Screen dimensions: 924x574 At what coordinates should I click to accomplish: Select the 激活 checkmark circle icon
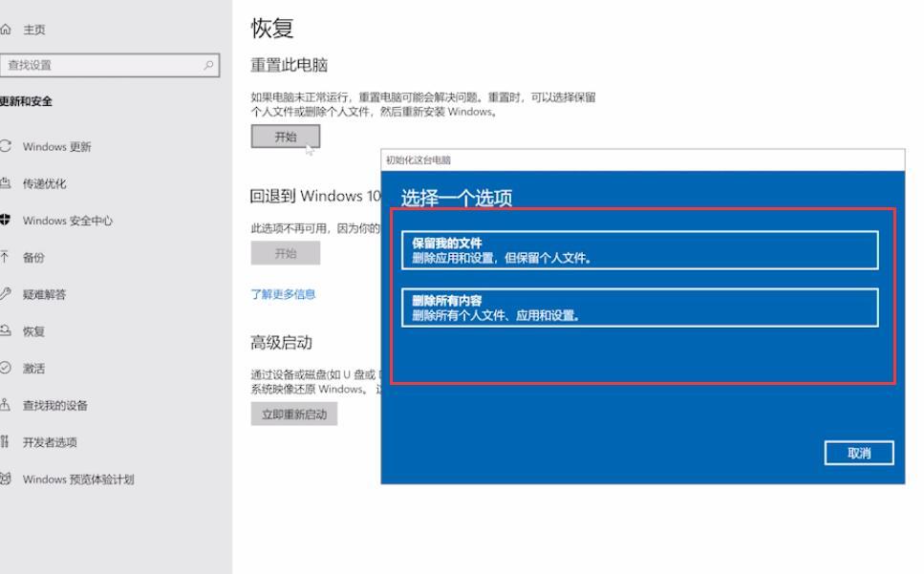point(6,368)
